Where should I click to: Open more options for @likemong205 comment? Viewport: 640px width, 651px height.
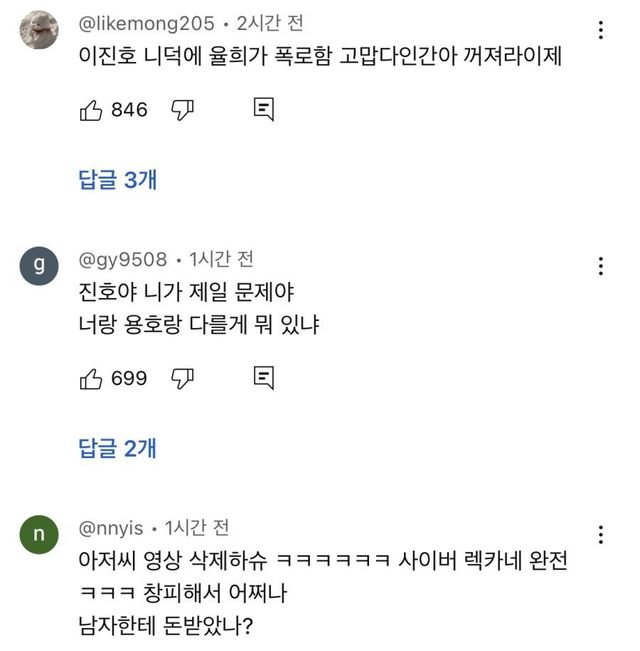[x=600, y=29]
